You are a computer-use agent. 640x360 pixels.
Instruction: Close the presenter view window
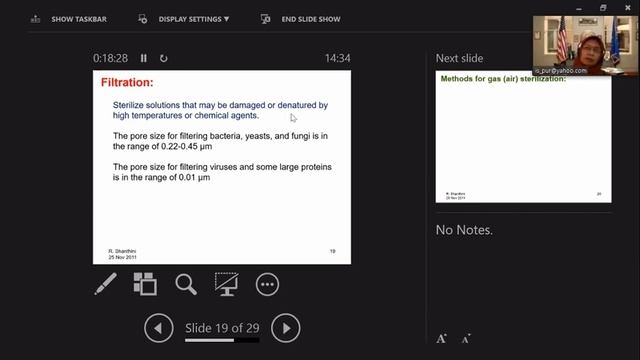tap(628, 8)
